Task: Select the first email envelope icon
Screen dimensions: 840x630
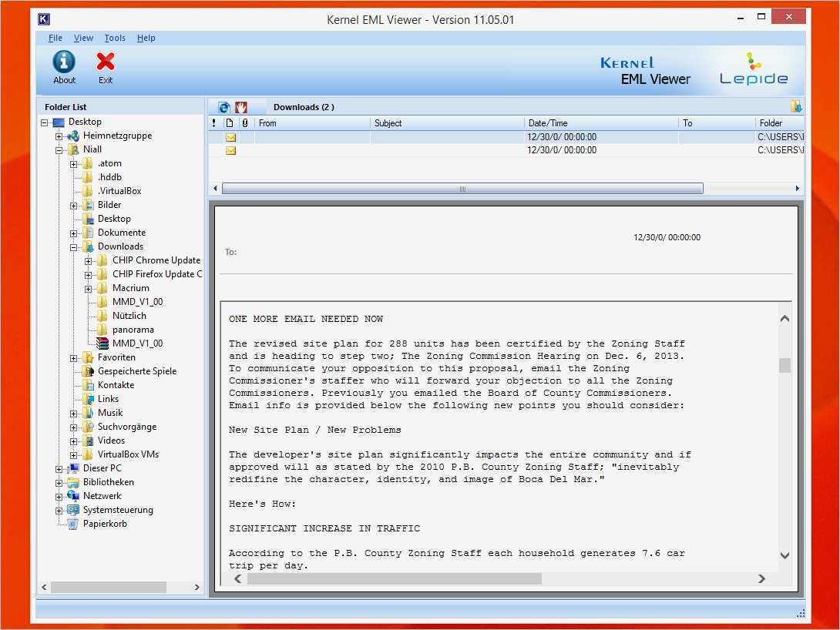Action: click(x=230, y=138)
